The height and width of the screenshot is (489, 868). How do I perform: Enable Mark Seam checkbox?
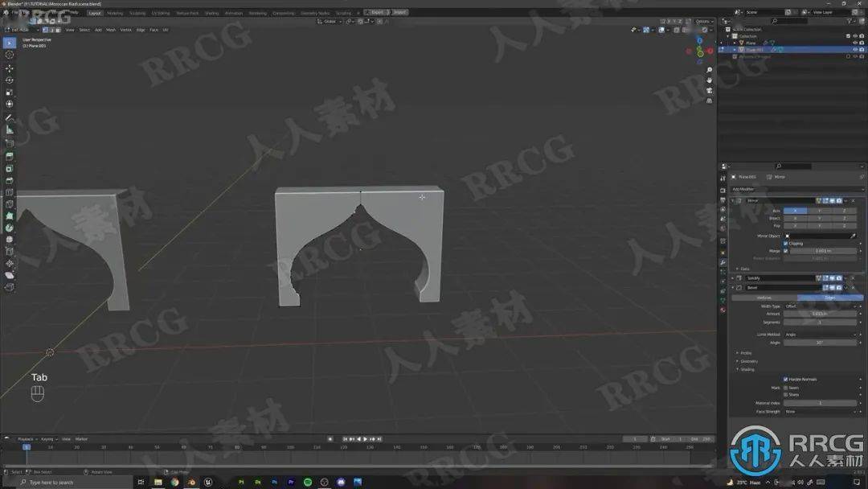[785, 388]
